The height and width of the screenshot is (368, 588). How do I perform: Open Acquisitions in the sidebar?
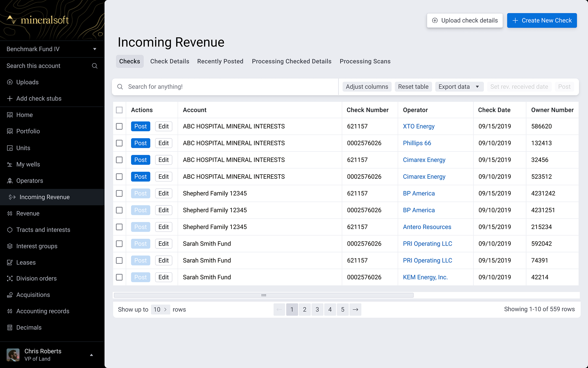coord(33,295)
